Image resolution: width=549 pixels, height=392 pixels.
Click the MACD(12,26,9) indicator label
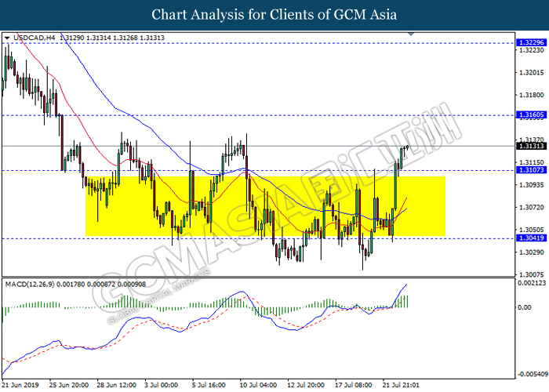point(30,284)
